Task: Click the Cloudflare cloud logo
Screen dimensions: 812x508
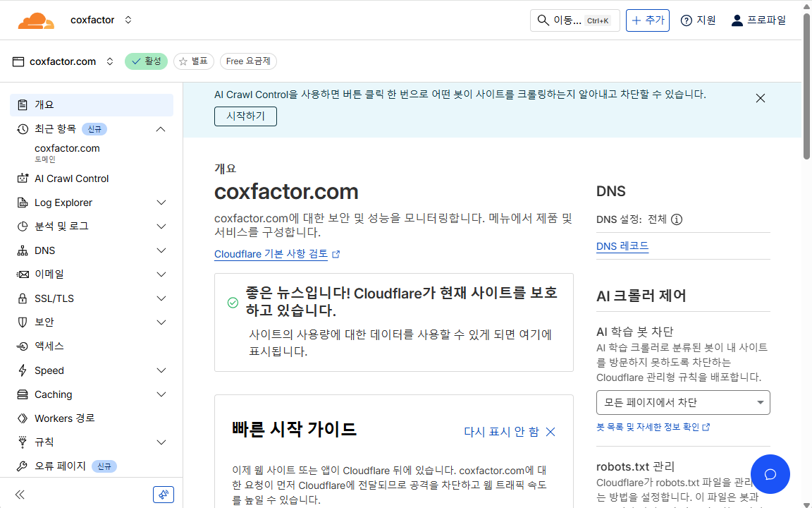Action: point(36,20)
